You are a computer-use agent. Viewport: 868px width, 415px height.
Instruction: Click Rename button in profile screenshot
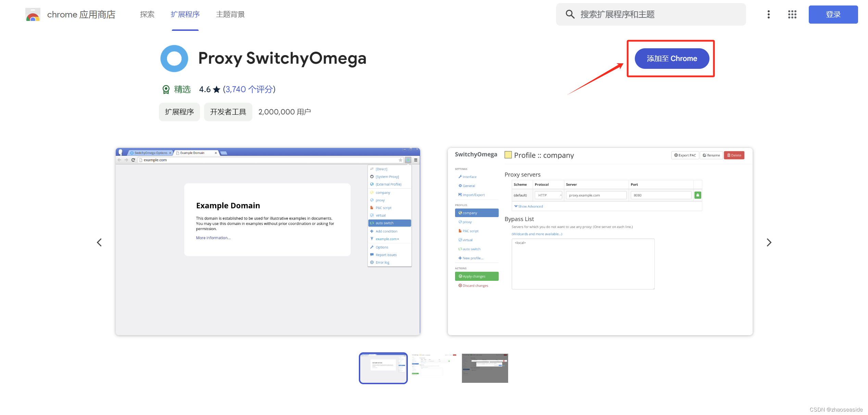coord(712,155)
